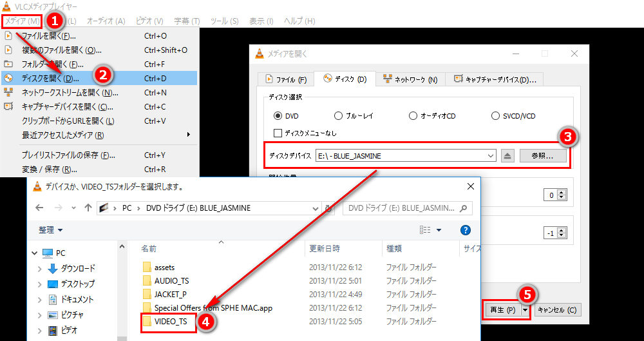The image size is (644, 341).
Task: Select the ブルーレイ radio button
Action: pyautogui.click(x=338, y=116)
